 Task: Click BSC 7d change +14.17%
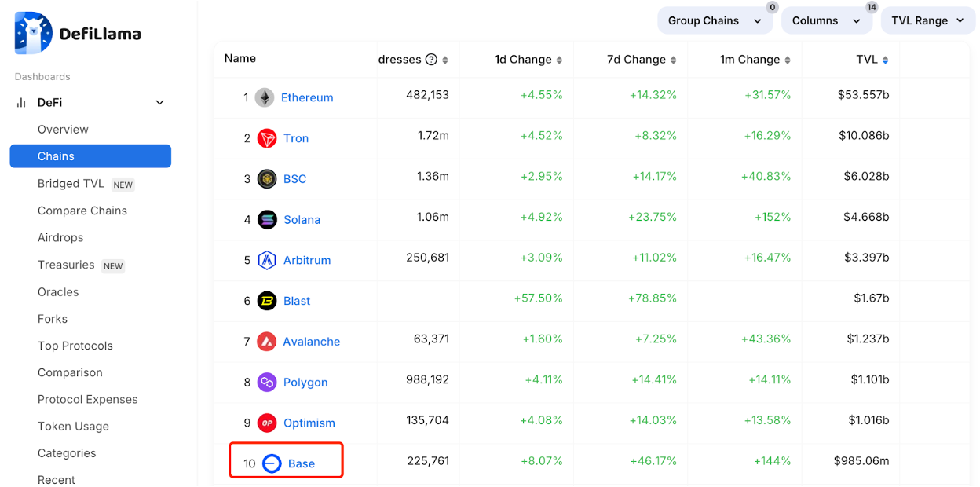653,176
